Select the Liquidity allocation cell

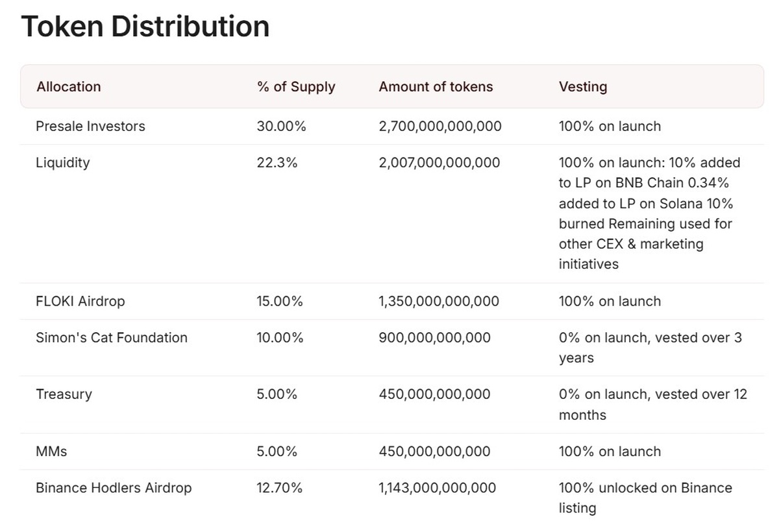[62, 163]
